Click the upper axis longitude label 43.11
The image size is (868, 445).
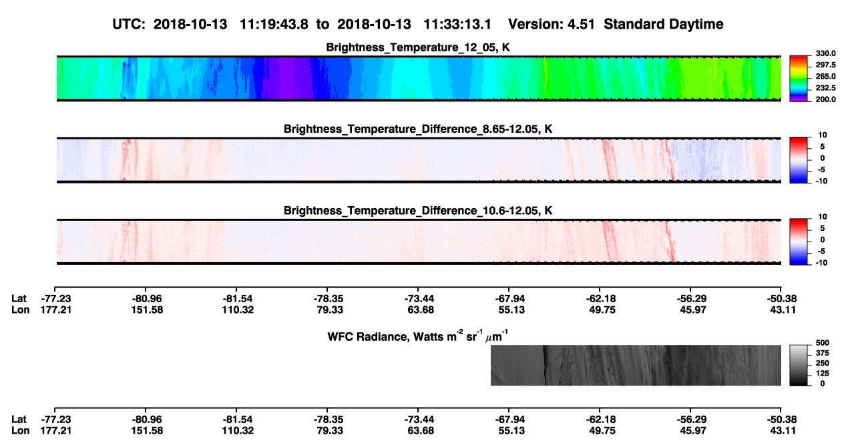781,310
